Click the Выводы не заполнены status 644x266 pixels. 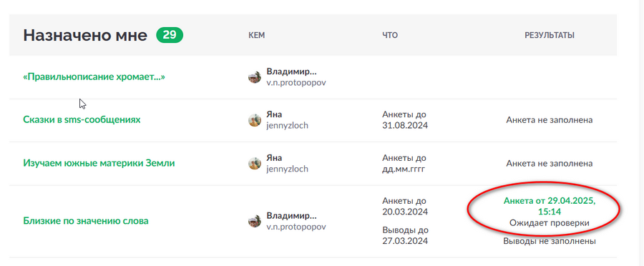click(550, 242)
